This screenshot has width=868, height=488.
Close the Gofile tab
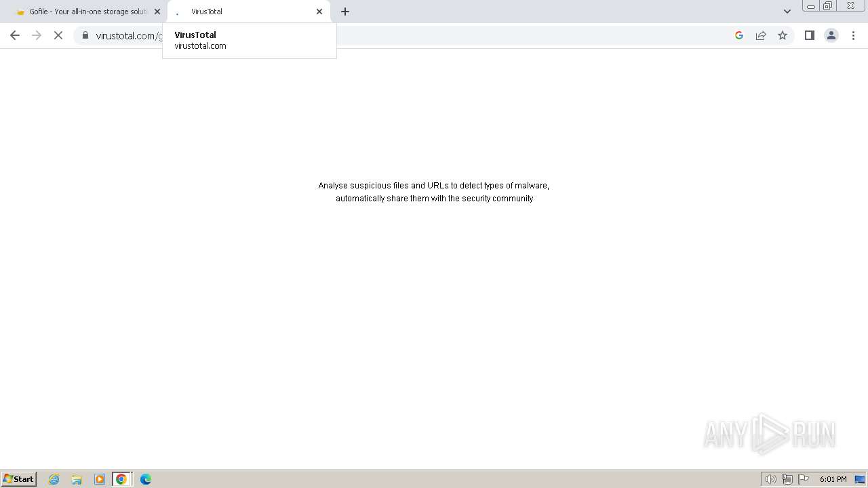tap(157, 12)
